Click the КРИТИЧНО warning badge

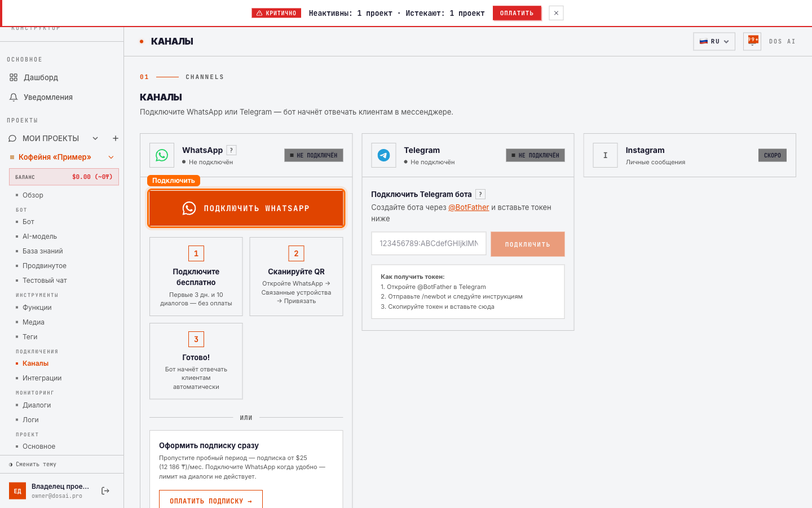pyautogui.click(x=276, y=13)
